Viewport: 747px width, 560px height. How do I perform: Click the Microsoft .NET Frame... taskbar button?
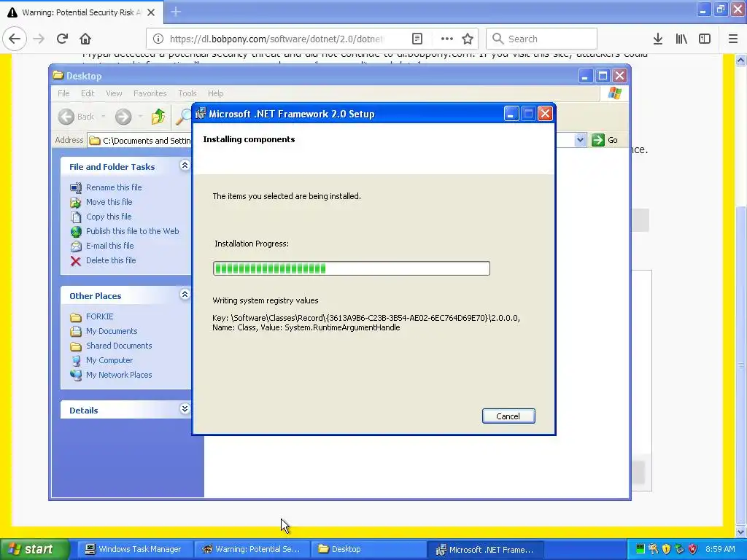click(486, 550)
